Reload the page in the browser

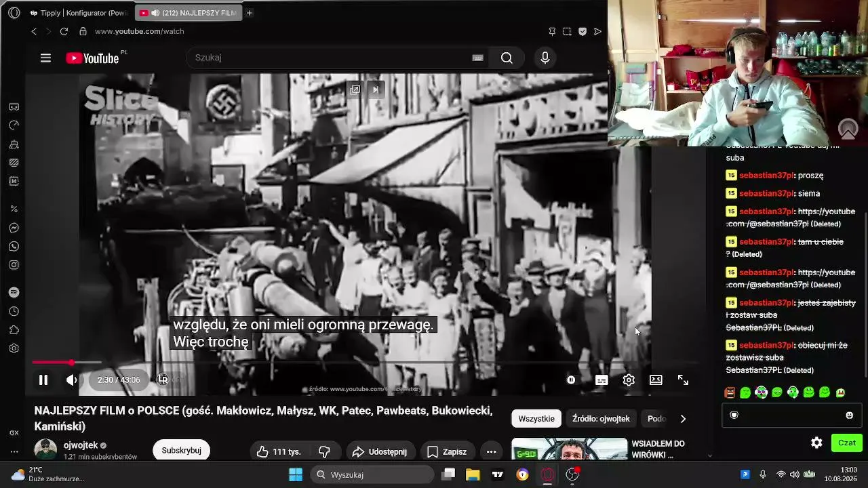[64, 31]
